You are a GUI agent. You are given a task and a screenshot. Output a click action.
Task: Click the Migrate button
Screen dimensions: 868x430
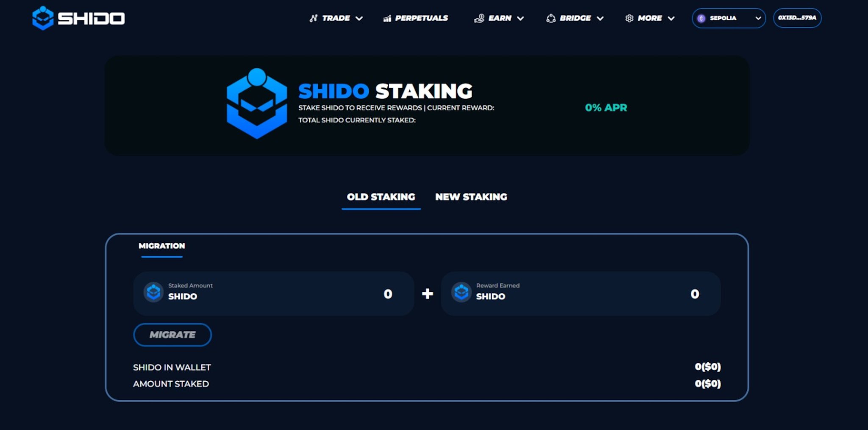[172, 335]
